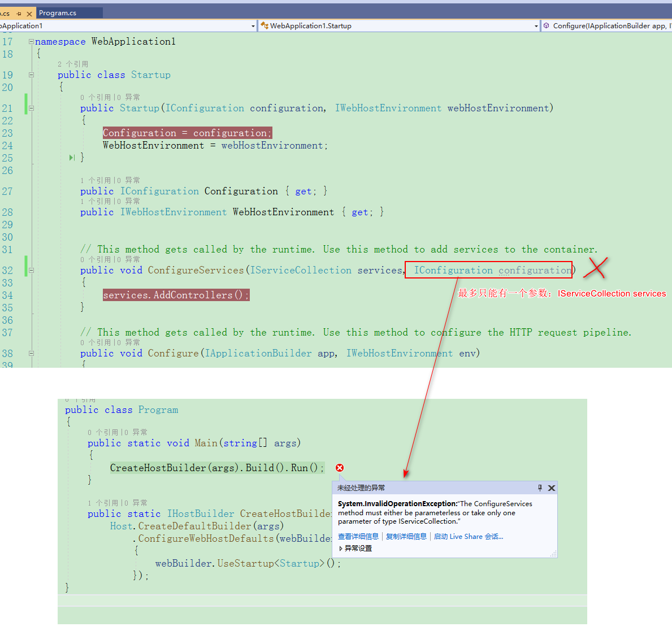Click 'public static void Main(string[] args)' line
672x644 pixels.
[194, 443]
